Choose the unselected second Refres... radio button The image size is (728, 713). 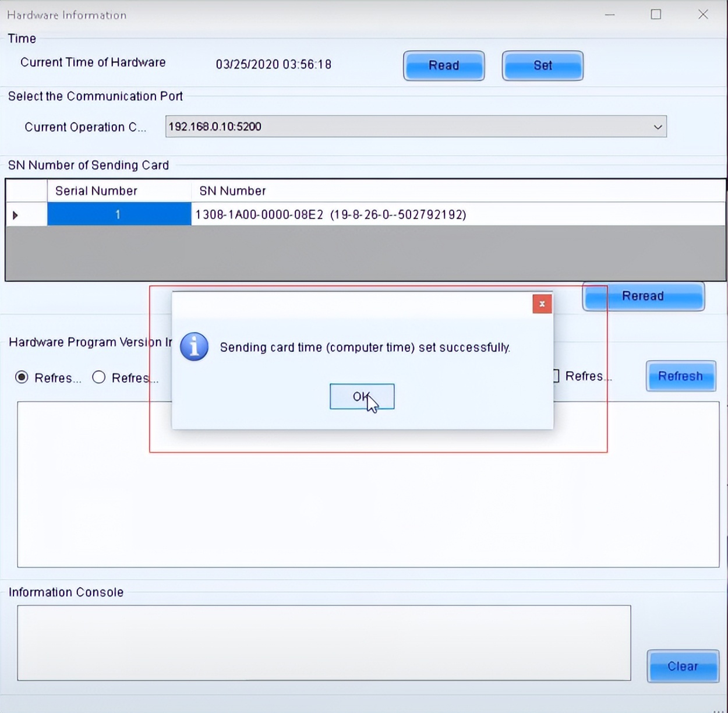pos(99,377)
